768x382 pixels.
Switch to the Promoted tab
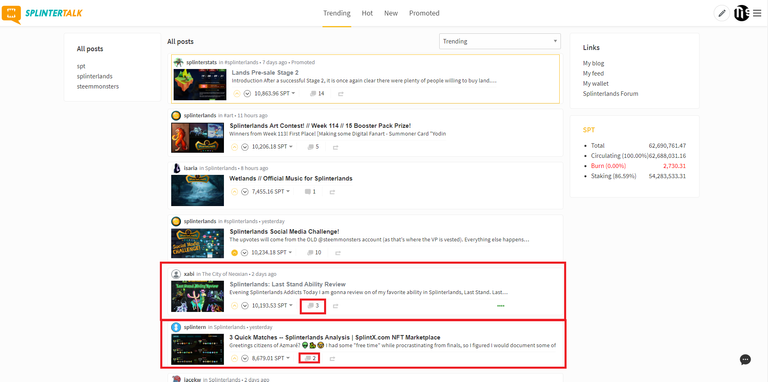pyautogui.click(x=424, y=13)
